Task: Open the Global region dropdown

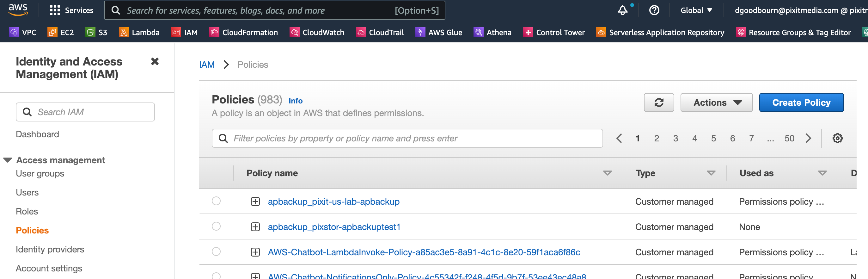Action: [x=696, y=10]
